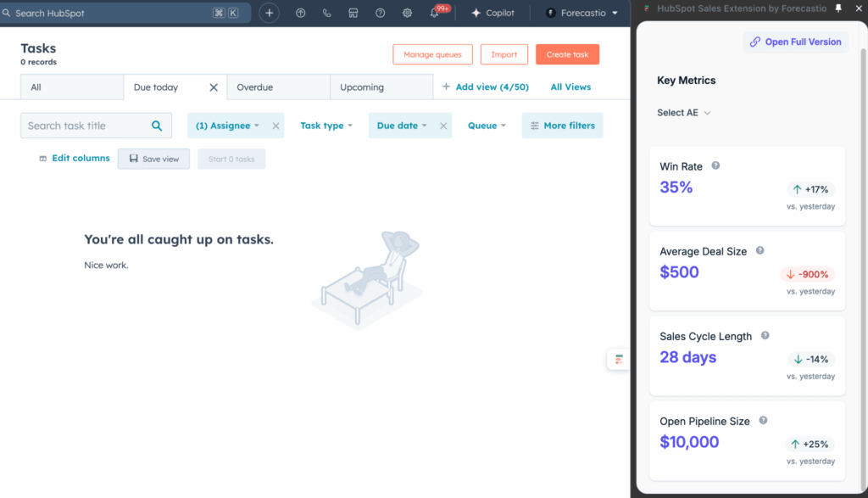Click the Key Metrics heading
This screenshot has height=498, width=868.
coord(686,81)
